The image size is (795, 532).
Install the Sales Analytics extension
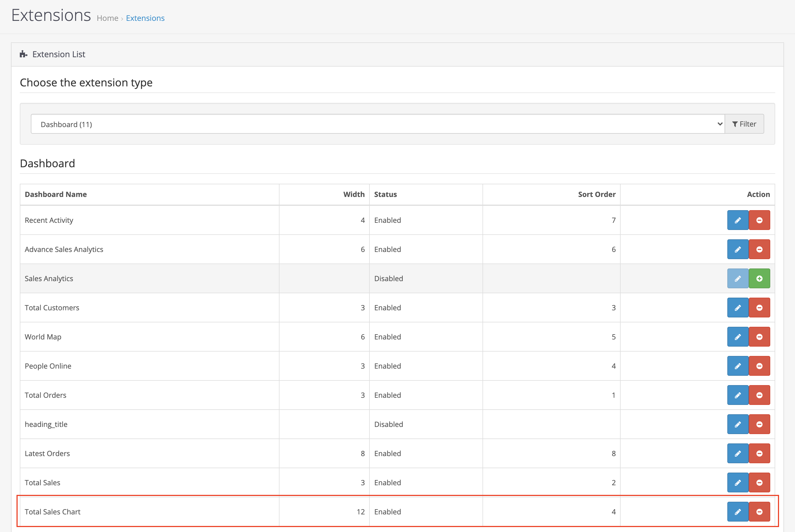click(759, 279)
